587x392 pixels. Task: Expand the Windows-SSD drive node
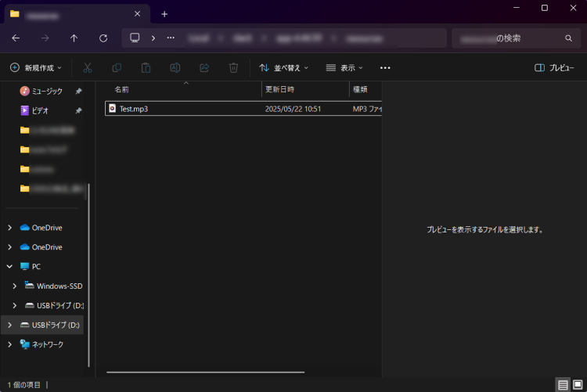15,286
